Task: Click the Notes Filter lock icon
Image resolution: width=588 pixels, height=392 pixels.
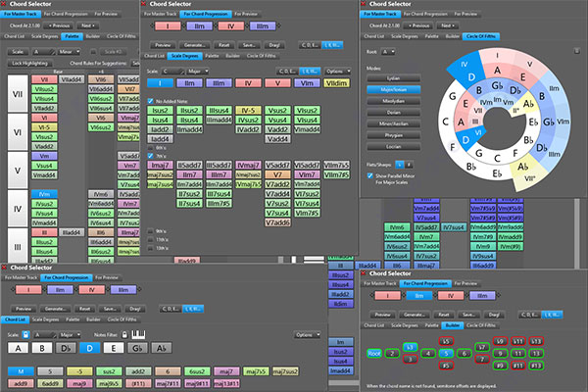Action: pos(124,334)
